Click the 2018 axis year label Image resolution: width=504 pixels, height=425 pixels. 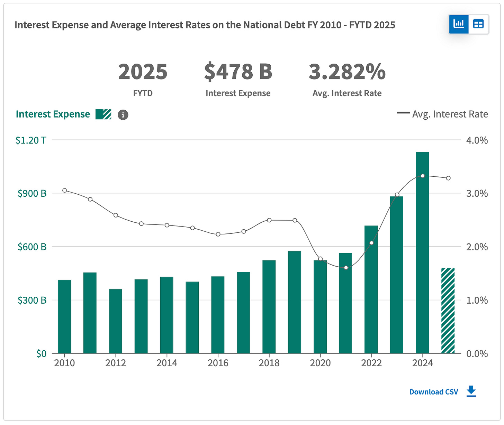coord(269,363)
